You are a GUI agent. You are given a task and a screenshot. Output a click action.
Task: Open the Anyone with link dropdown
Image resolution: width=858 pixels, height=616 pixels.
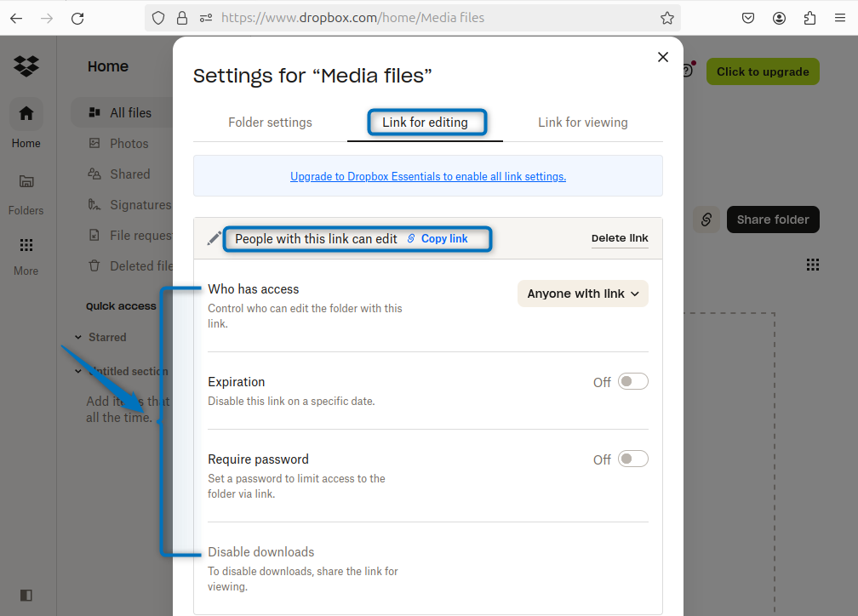(583, 294)
